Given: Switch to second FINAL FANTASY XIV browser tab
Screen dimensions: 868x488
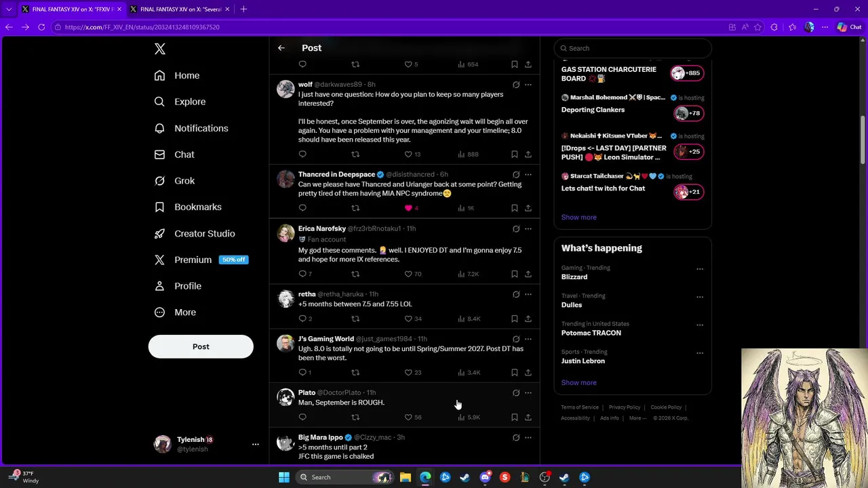Looking at the screenshot, I should click(180, 9).
